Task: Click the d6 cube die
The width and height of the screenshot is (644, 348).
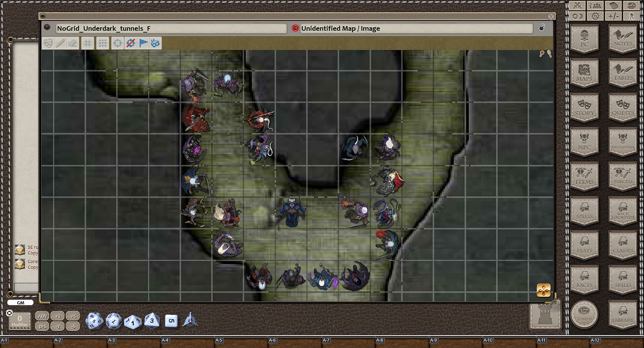Action: [x=171, y=321]
